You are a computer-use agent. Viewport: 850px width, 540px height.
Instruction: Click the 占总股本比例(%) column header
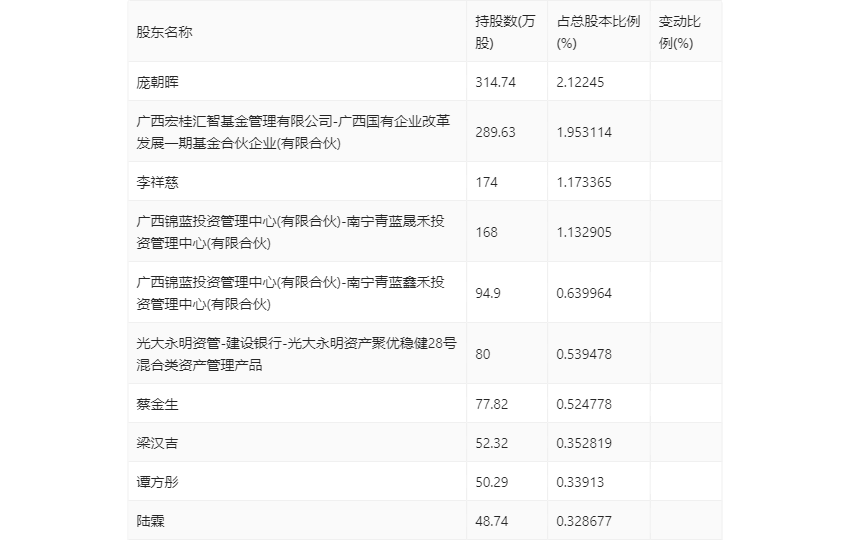[x=598, y=32]
